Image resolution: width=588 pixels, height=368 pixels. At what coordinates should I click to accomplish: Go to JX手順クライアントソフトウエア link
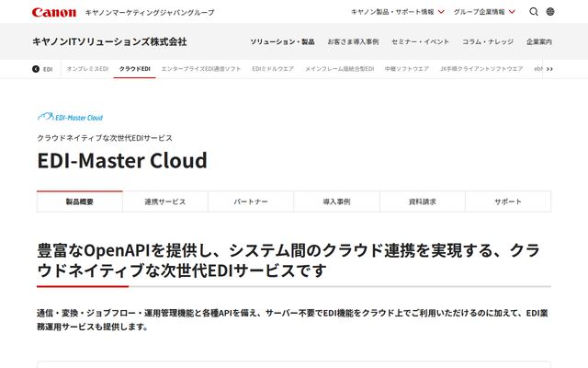coord(481,69)
